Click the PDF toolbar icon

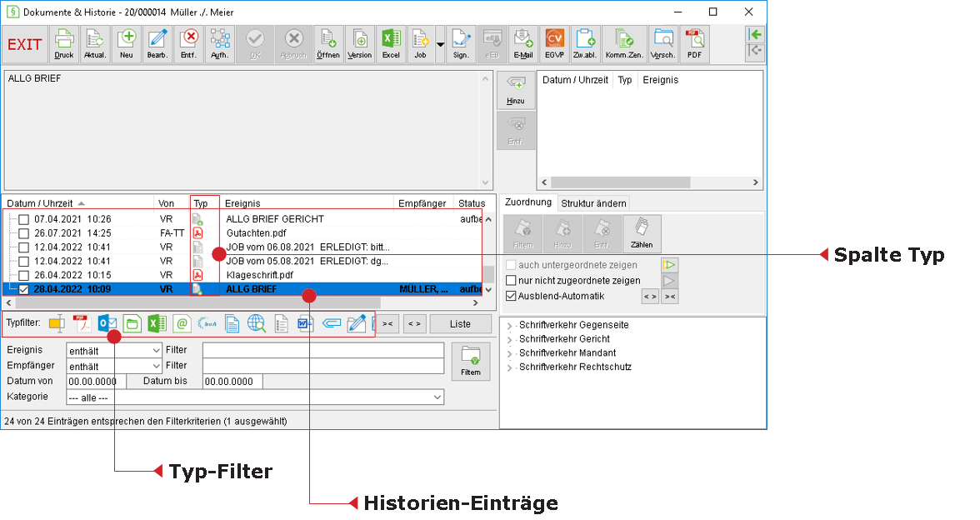pos(694,44)
